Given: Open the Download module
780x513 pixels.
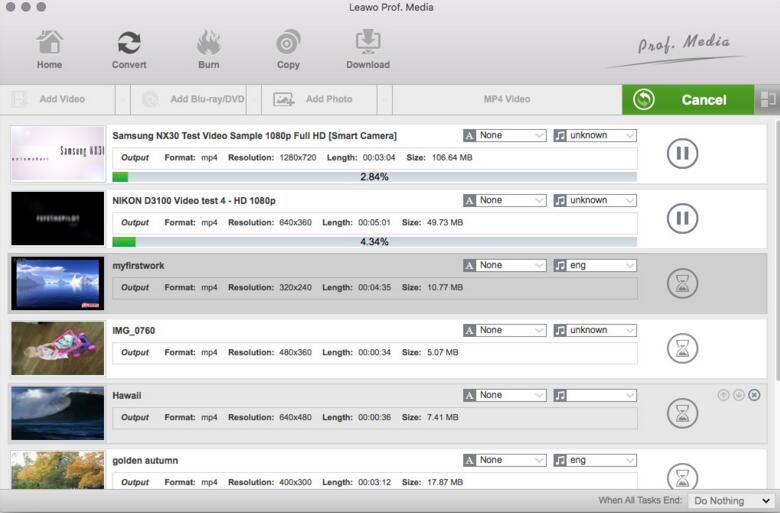Looking at the screenshot, I should point(368,50).
